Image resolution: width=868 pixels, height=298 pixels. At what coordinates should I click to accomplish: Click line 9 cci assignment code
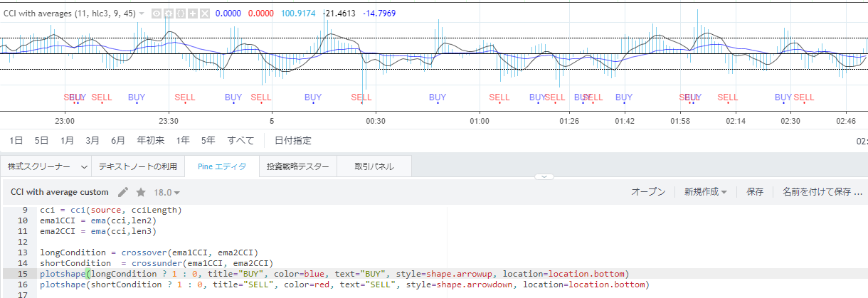[x=111, y=210]
